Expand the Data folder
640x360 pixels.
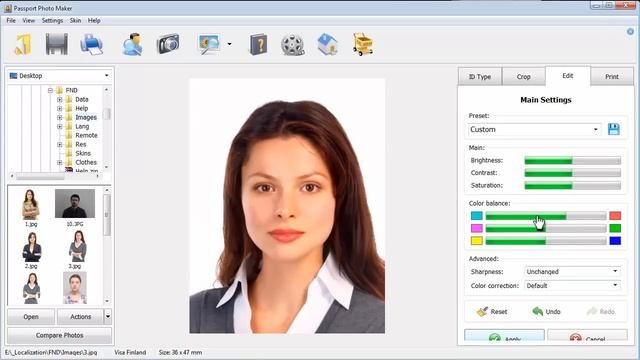pos(60,99)
